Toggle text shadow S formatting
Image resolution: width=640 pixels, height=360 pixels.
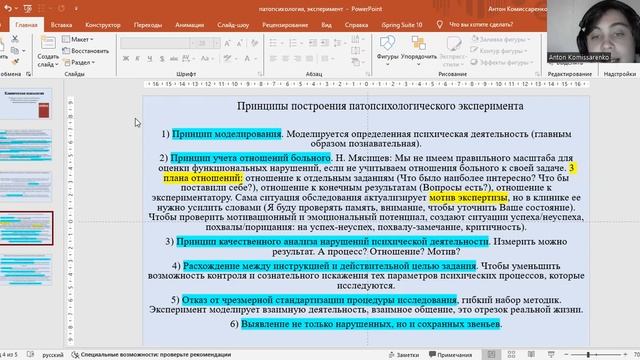162,59
